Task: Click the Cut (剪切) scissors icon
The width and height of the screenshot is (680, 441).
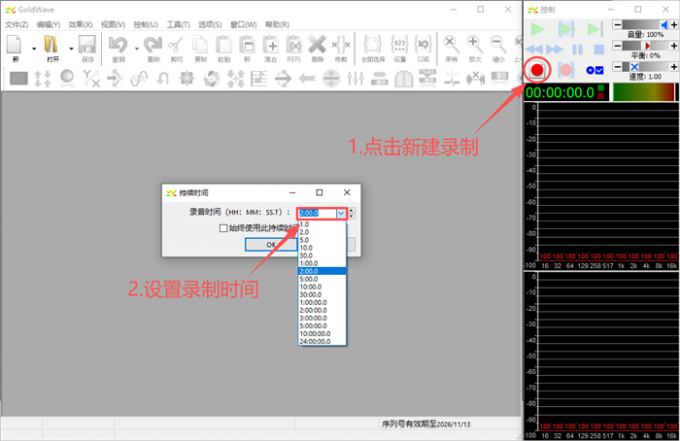Action: click(177, 45)
